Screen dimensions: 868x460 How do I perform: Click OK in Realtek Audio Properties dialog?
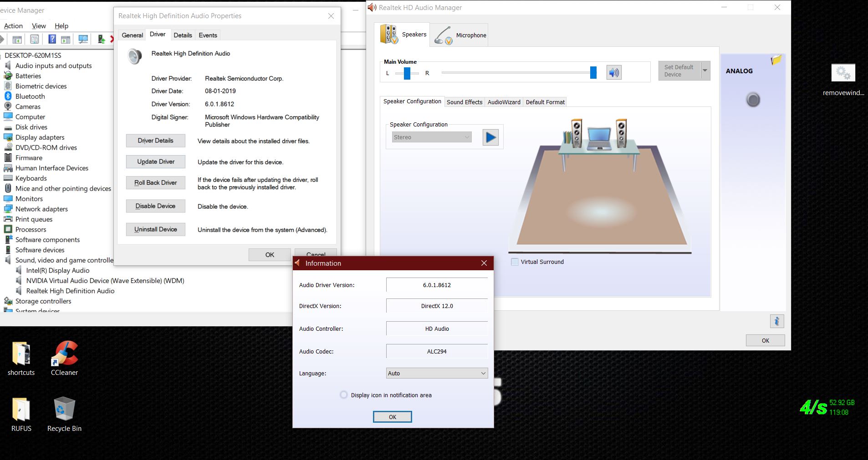[270, 255]
